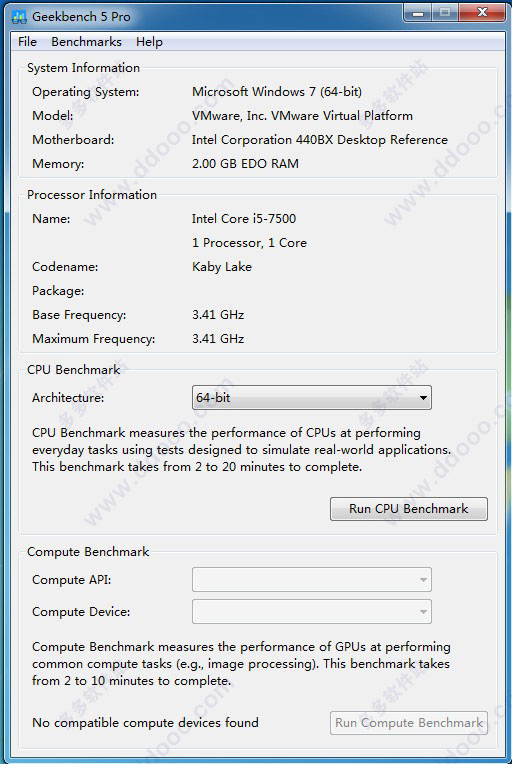
Task: Click the 'Maximum Frequency:' label
Action: tap(94, 339)
